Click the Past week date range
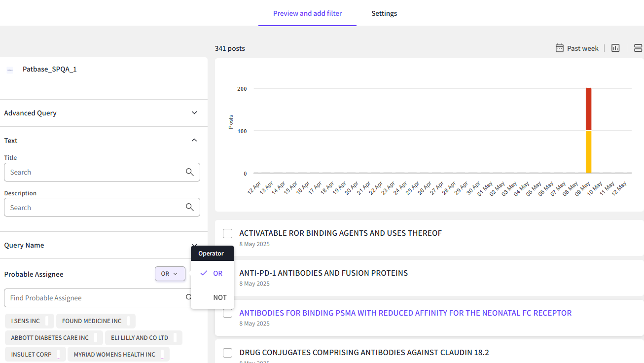644x363 pixels. pos(582,48)
